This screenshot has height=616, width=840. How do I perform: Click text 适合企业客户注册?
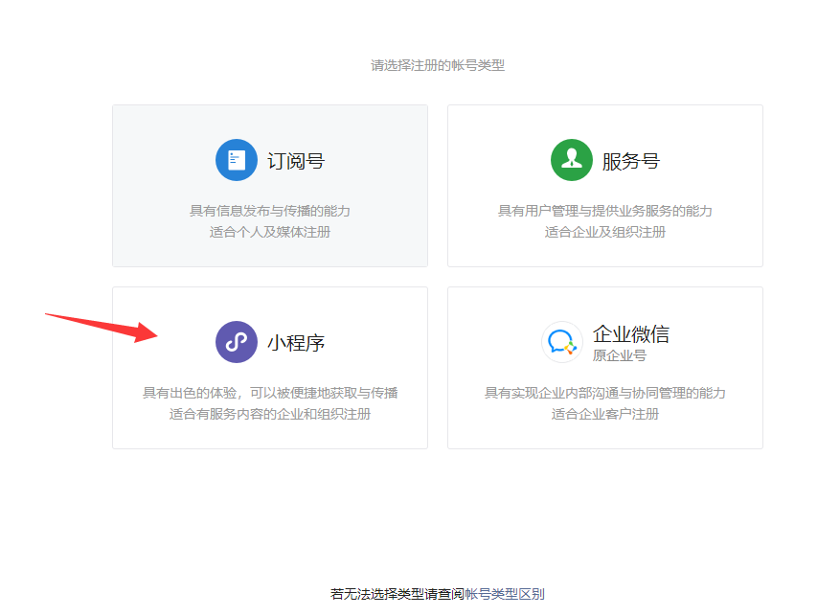(x=605, y=414)
